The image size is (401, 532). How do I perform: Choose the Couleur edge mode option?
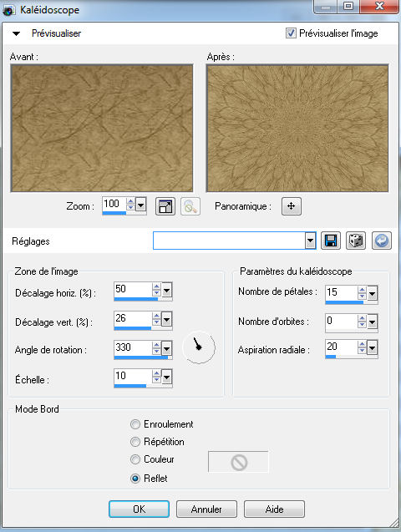[x=135, y=459]
